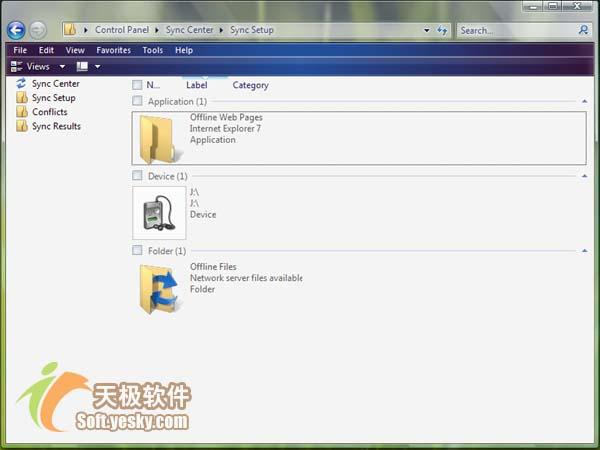Collapse the Device group
This screenshot has height=450, width=600.
pyautogui.click(x=584, y=176)
